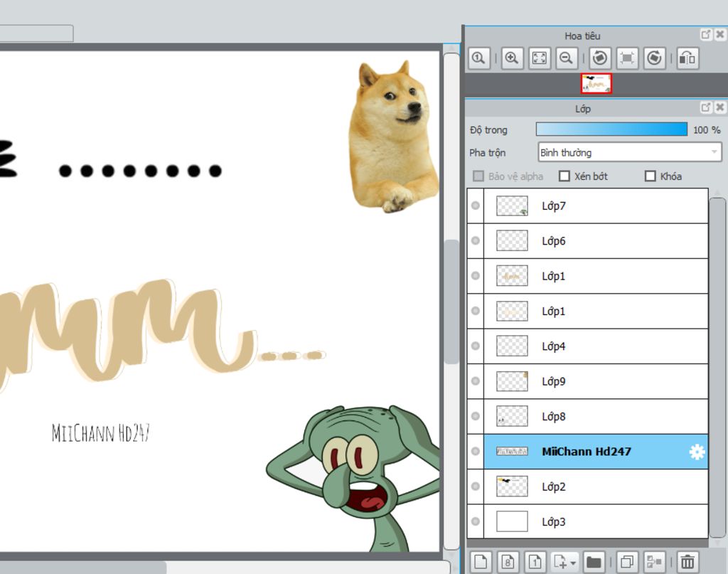Merge the layer down
The height and width of the screenshot is (574, 728).
coord(654,562)
